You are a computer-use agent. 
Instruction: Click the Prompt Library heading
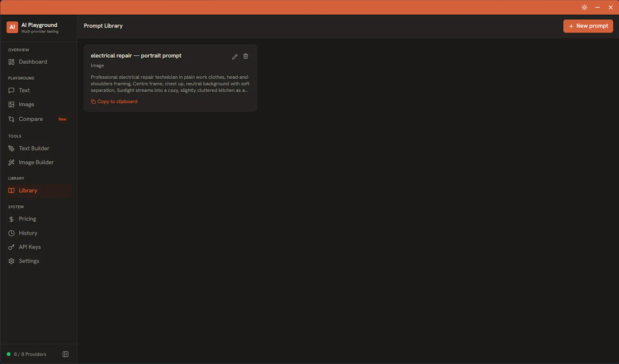(103, 26)
